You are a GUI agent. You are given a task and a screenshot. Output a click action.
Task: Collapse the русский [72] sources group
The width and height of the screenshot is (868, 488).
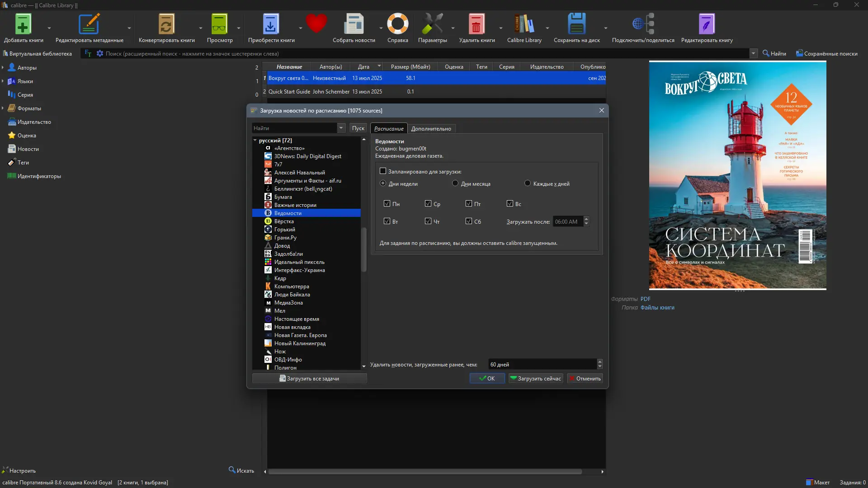pyautogui.click(x=255, y=141)
